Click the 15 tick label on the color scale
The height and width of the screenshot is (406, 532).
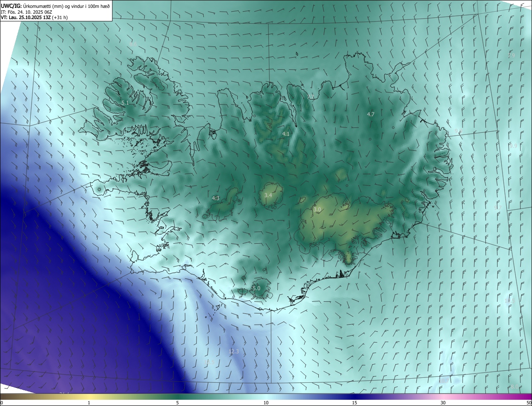click(x=355, y=403)
